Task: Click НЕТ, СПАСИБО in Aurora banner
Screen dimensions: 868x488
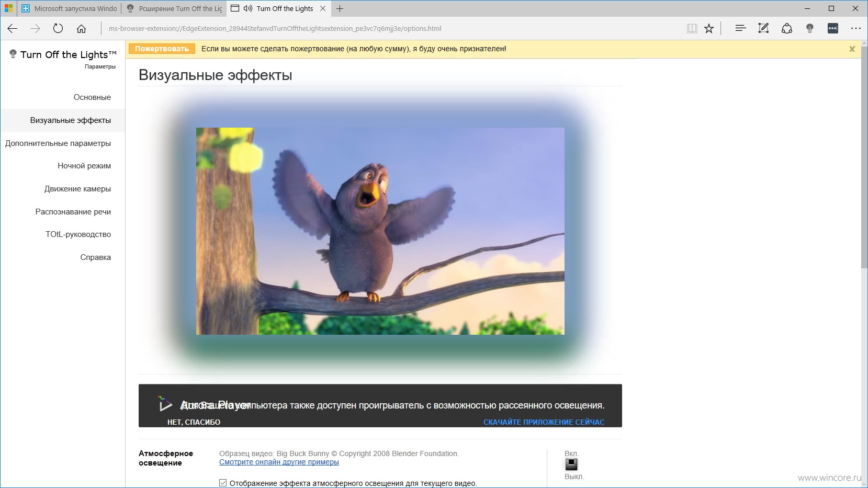Action: click(194, 422)
